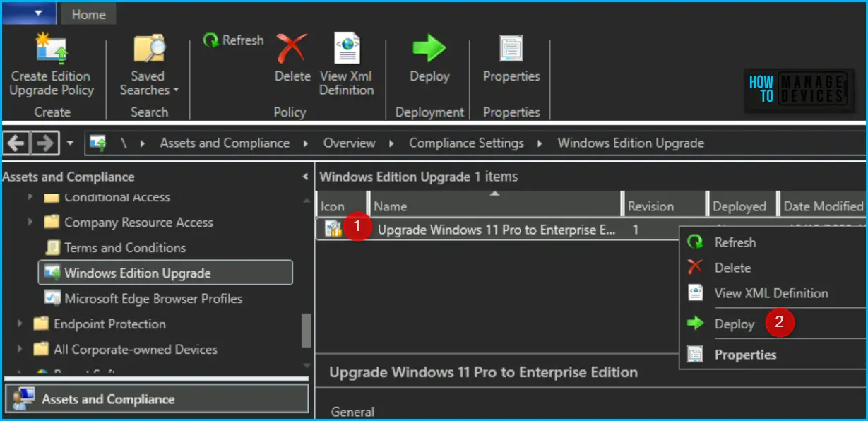Screen dimensions: 868x421
Task: Click Microsoft Edge Browser Profiles icon
Action: [x=52, y=299]
